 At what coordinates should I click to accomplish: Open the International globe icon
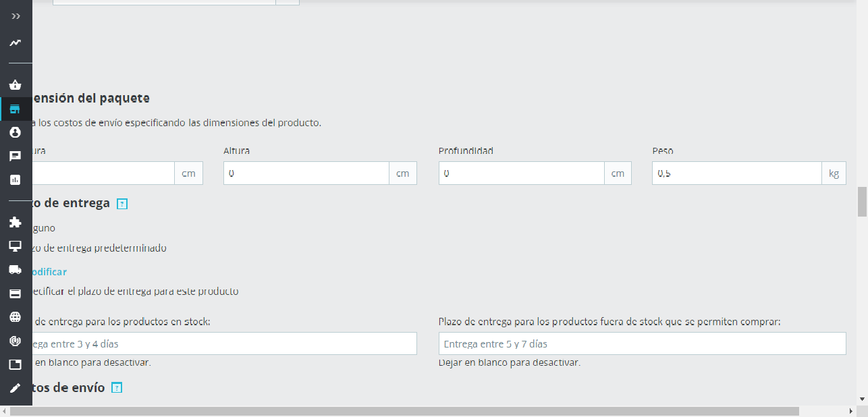(16, 317)
